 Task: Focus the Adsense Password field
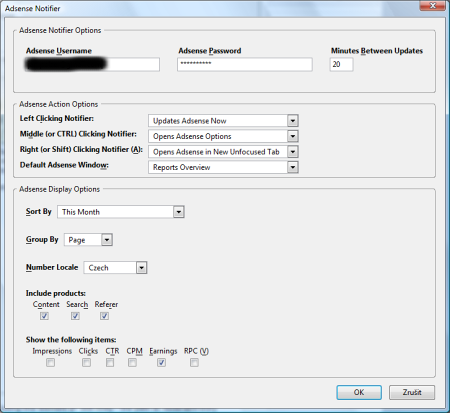[x=245, y=64]
